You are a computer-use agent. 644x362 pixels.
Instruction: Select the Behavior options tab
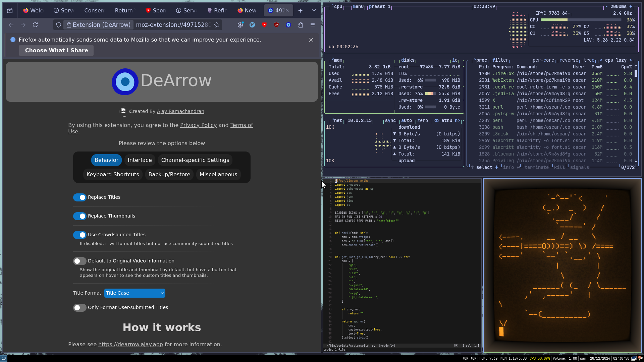pos(106,160)
